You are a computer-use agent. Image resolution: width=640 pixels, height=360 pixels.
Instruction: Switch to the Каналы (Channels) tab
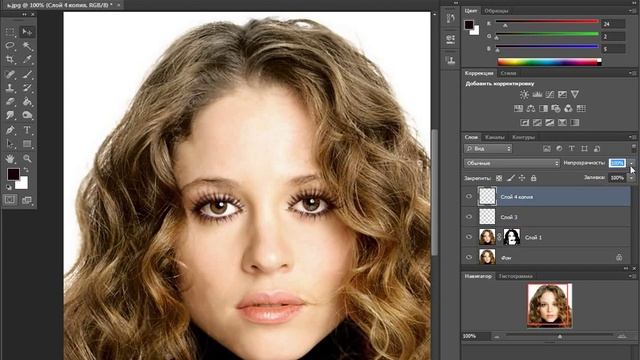click(495, 138)
